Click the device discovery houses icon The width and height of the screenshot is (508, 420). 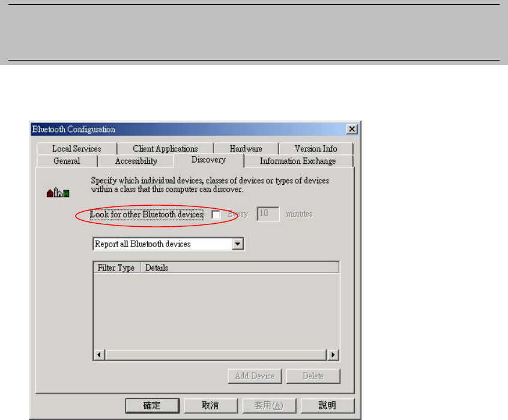tap(58, 193)
